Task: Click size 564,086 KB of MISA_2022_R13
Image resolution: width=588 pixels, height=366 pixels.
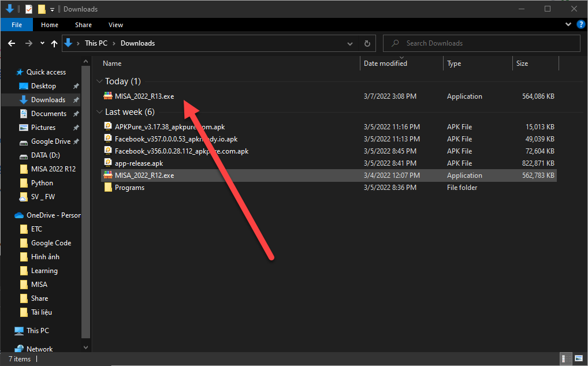Action: 538,96
